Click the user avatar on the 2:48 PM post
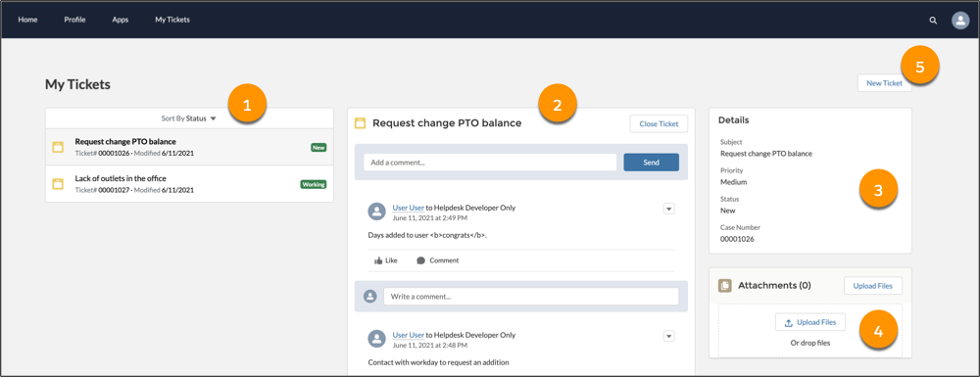 tap(376, 339)
